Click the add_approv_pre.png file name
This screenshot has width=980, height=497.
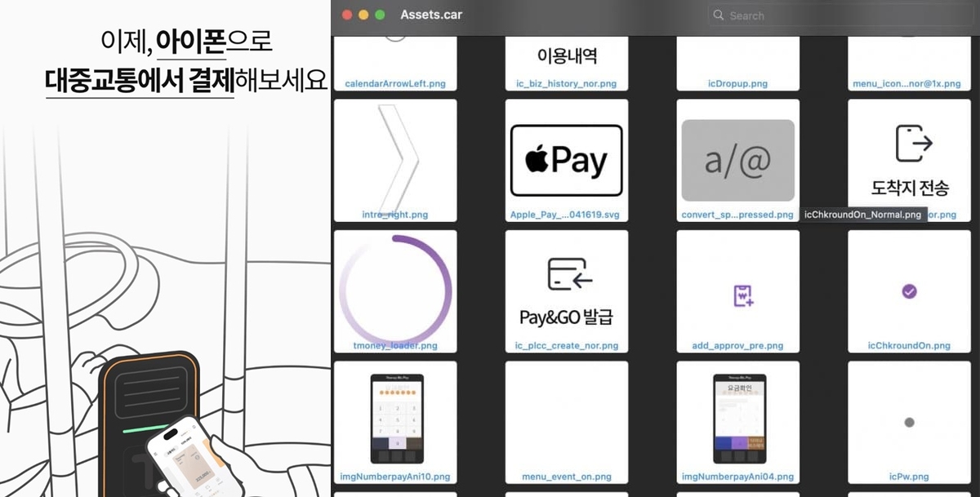click(737, 346)
